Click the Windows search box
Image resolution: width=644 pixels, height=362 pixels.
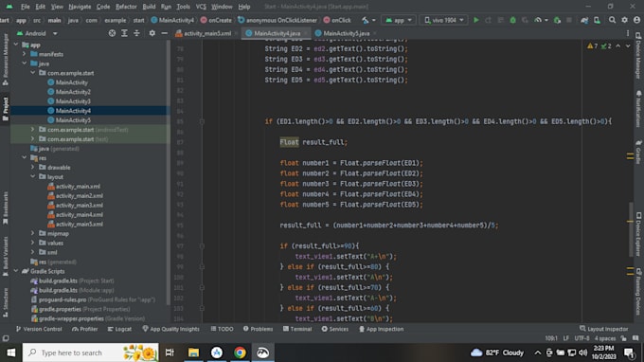[x=90, y=353]
